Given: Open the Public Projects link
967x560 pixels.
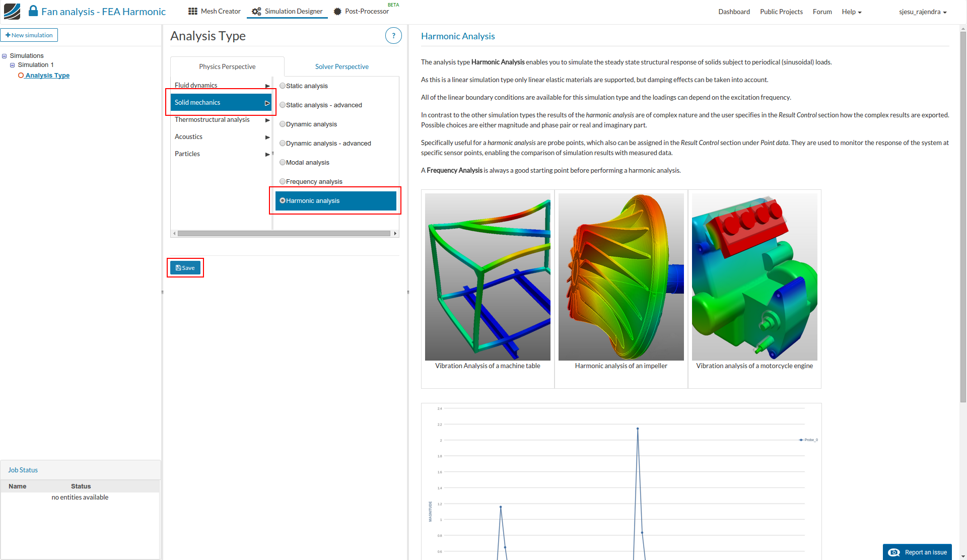Looking at the screenshot, I should pos(781,12).
